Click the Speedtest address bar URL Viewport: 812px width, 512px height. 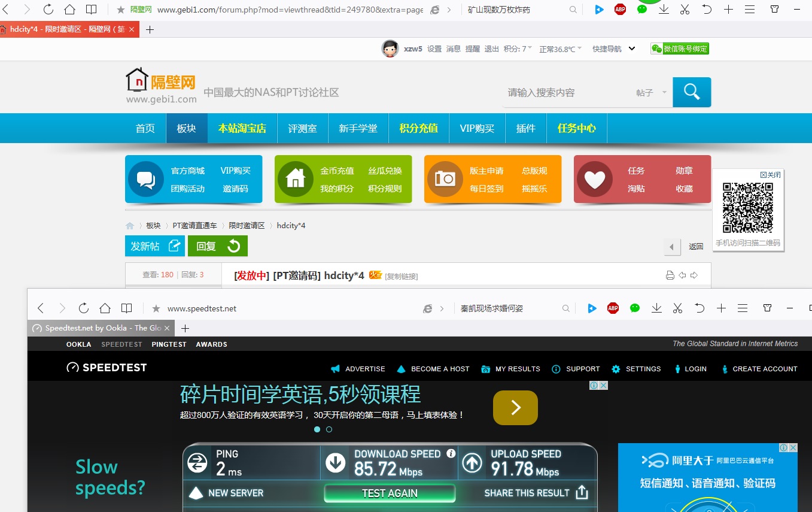[x=202, y=308]
